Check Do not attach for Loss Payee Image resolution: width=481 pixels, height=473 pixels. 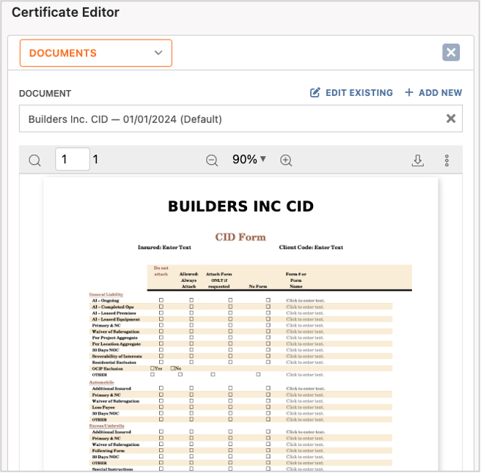[x=161, y=407]
